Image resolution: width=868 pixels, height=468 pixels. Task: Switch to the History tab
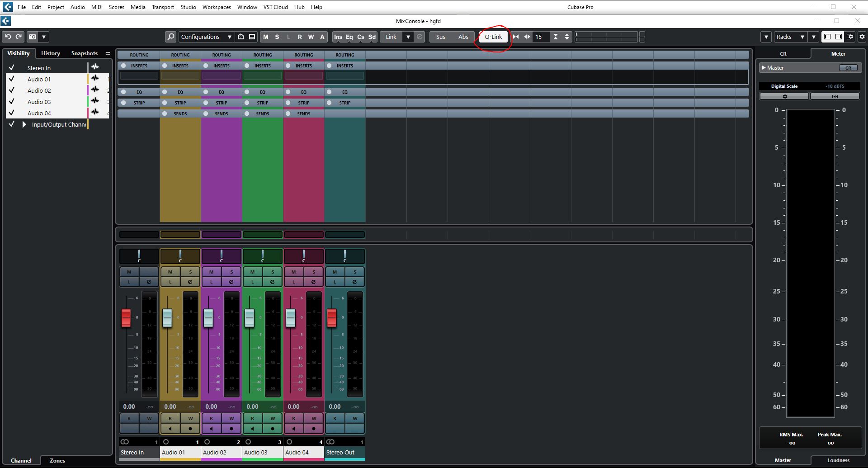coord(50,53)
